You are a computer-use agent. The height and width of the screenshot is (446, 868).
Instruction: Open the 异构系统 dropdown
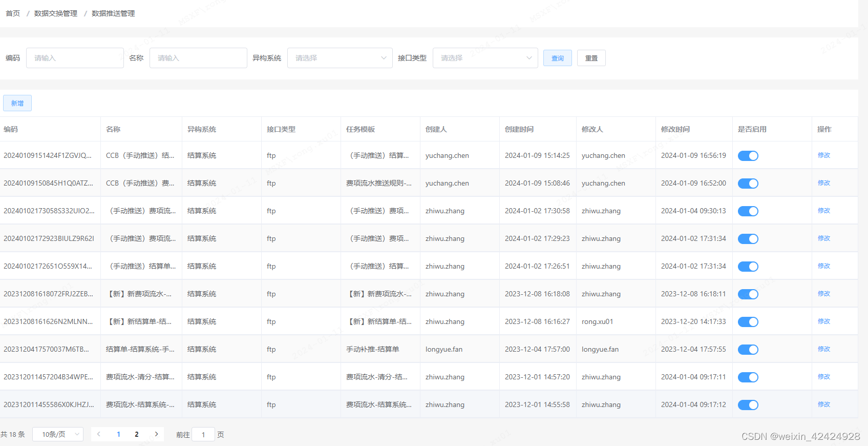click(340, 58)
